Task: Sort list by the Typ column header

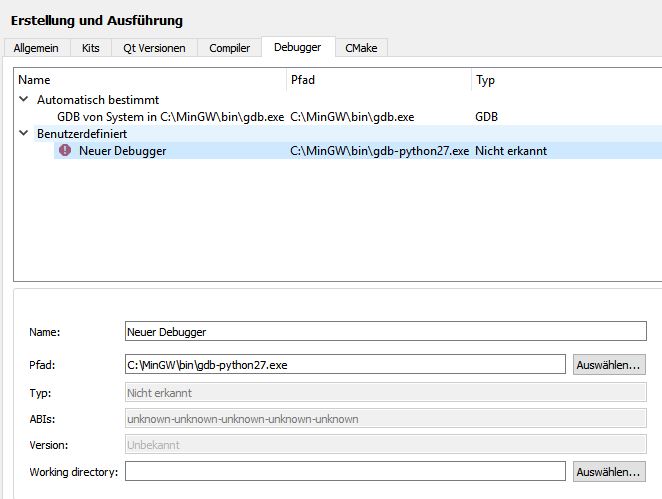Action: click(565, 80)
